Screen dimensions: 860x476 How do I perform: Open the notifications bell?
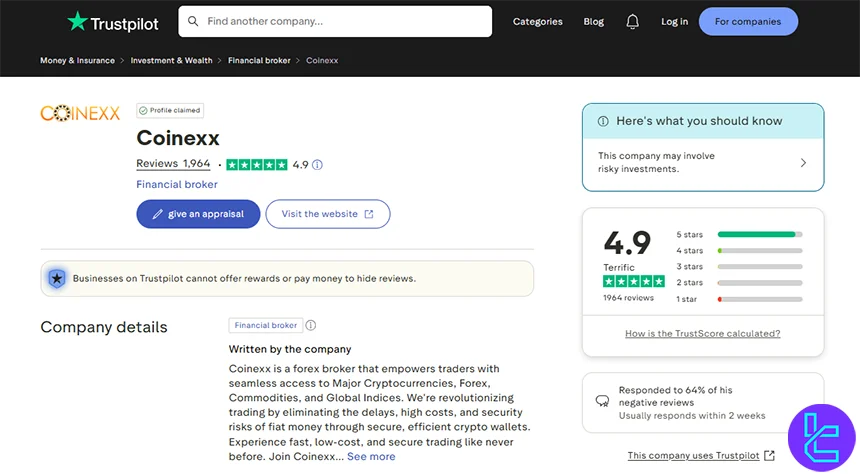(632, 21)
